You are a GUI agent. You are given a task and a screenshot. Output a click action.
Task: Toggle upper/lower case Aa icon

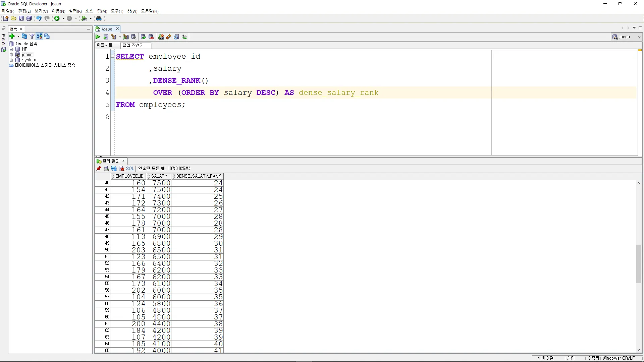[184, 37]
